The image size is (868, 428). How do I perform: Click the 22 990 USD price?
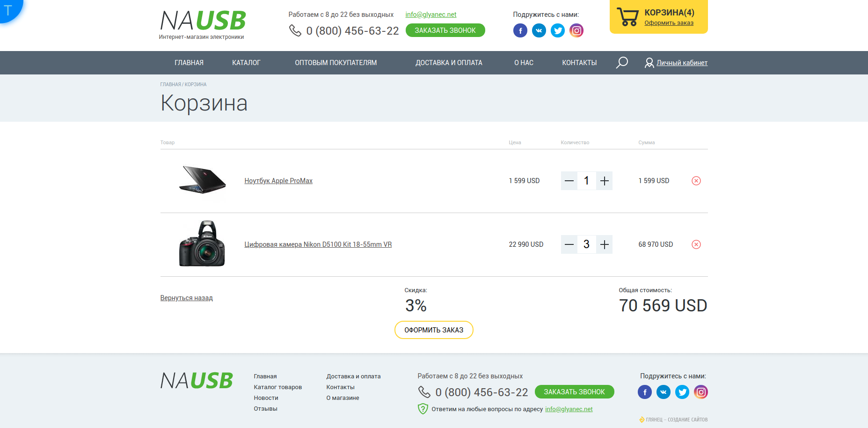click(x=526, y=244)
